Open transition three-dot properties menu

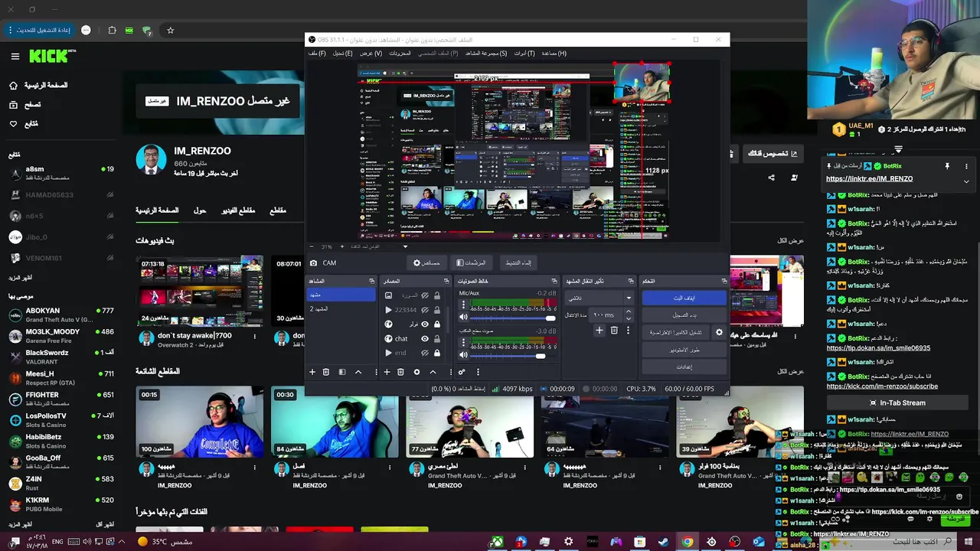click(628, 331)
